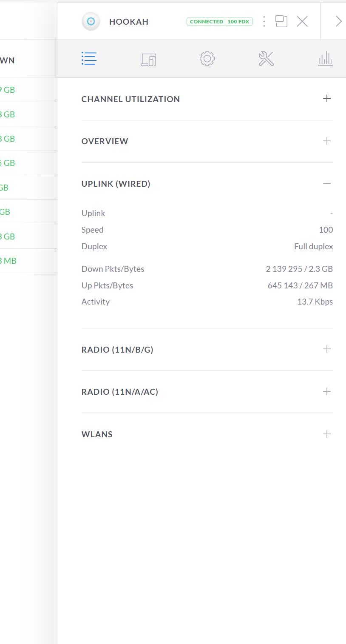The image size is (346, 644).
Task: Select the 3 MB row in the table
Action: coord(28,261)
